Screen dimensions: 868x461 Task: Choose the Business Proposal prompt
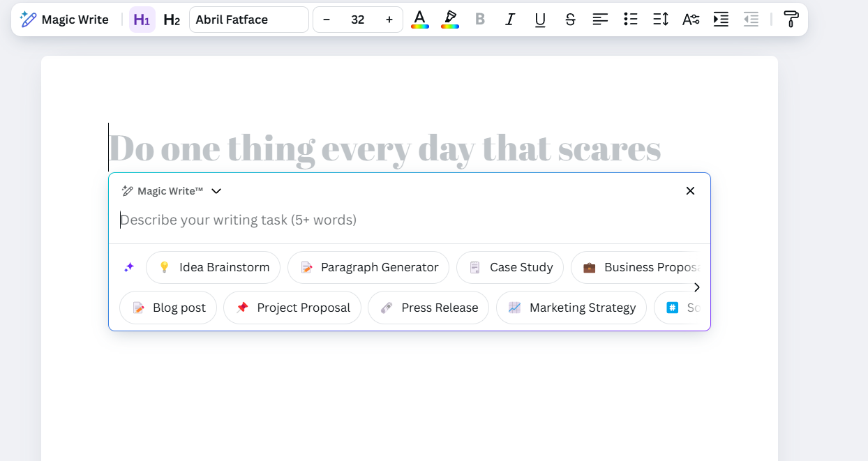click(635, 267)
